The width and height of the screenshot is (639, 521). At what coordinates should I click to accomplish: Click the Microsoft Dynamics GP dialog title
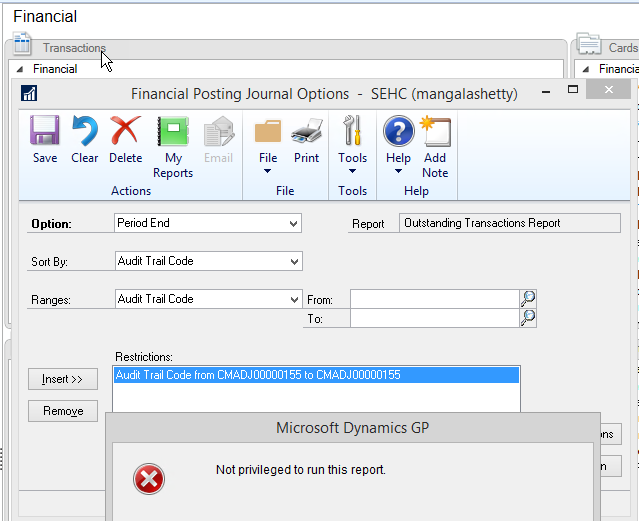coord(353,428)
